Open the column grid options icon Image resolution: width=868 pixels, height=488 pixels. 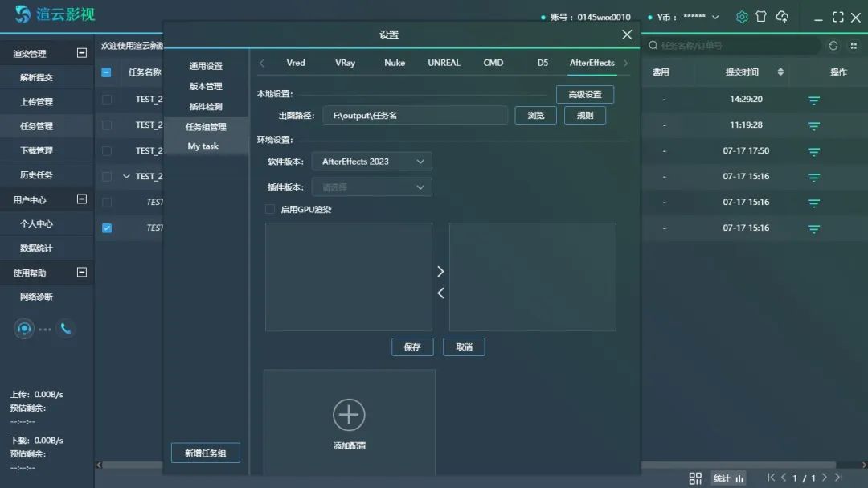pyautogui.click(x=854, y=46)
